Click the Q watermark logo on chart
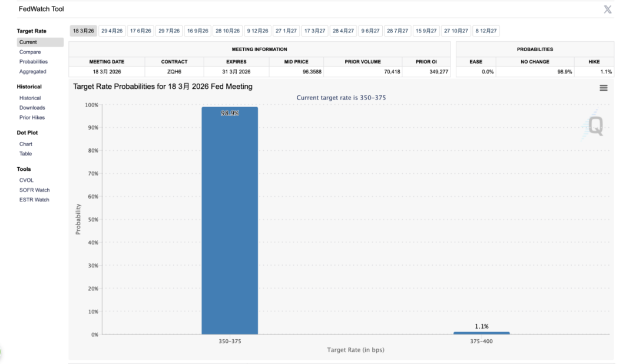Viewport: 636px width, 364px height. tap(595, 125)
